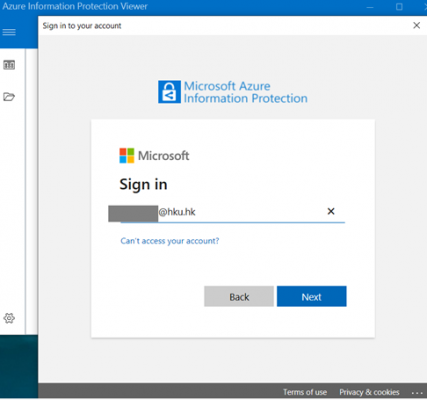Clear the email field with the X icon
Image resolution: width=427 pixels, height=400 pixels.
click(x=331, y=211)
